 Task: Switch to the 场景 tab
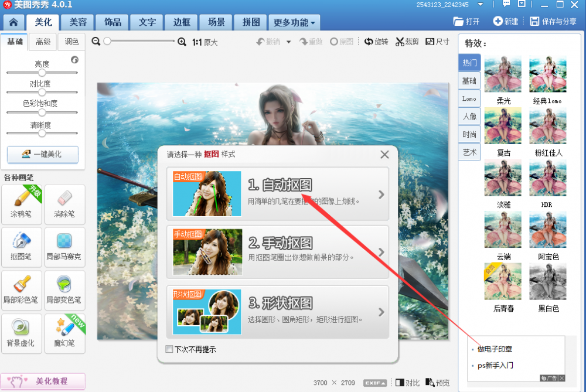point(216,22)
